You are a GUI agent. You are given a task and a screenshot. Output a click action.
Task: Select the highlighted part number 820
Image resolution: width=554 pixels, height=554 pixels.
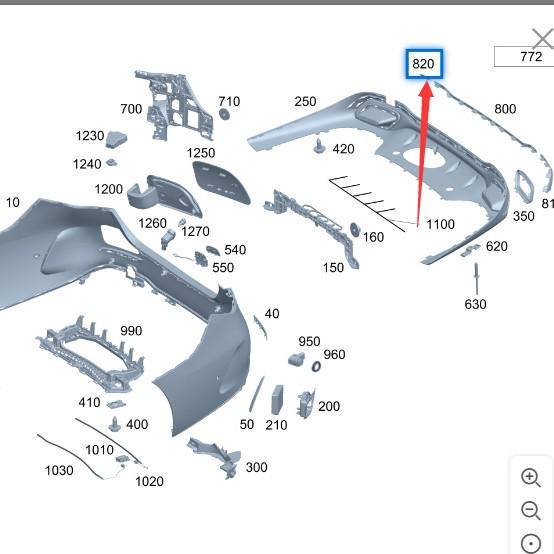(x=424, y=64)
